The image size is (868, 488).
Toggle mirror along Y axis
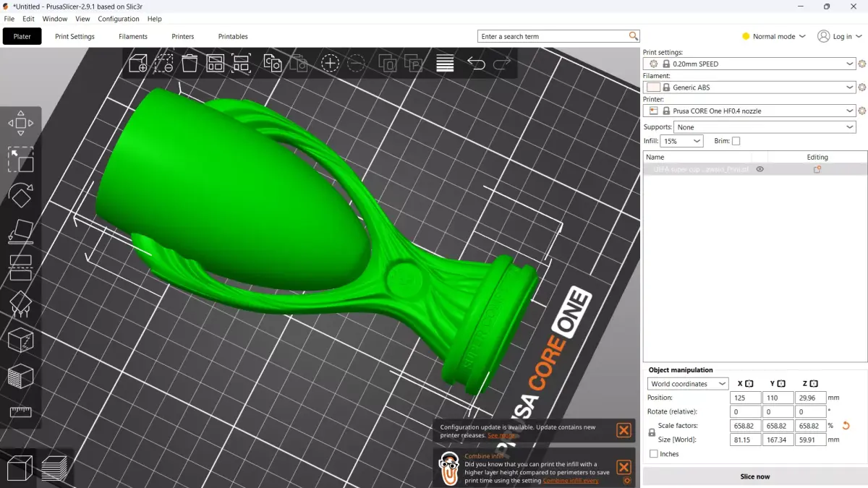tap(781, 384)
